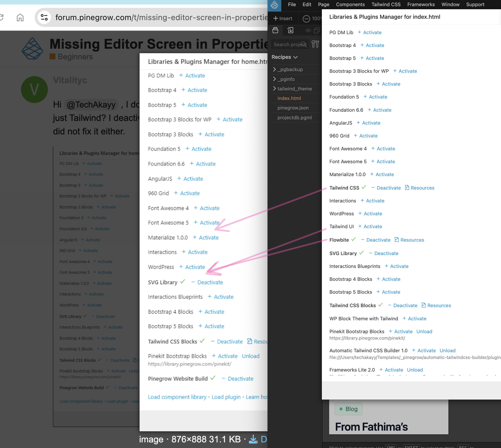
Task: Open the Components menu in Pinegrow
Action: 350,4
